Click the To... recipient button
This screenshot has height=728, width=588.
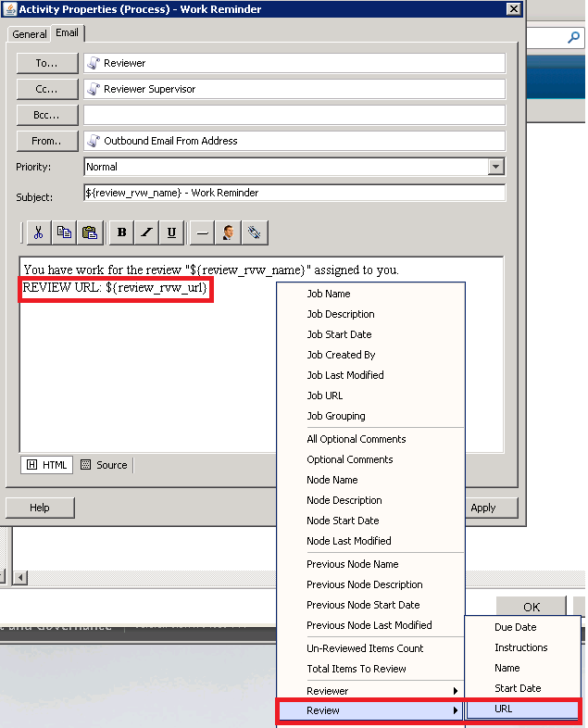click(45, 63)
